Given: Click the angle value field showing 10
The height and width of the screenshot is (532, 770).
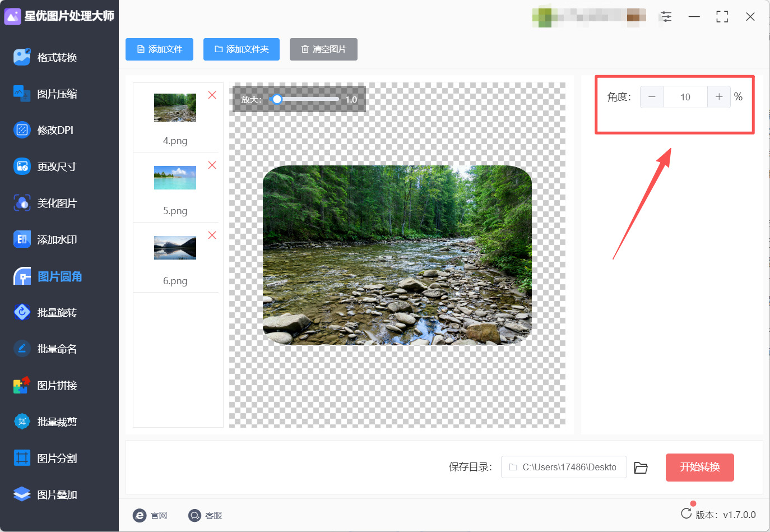Looking at the screenshot, I should coord(685,97).
